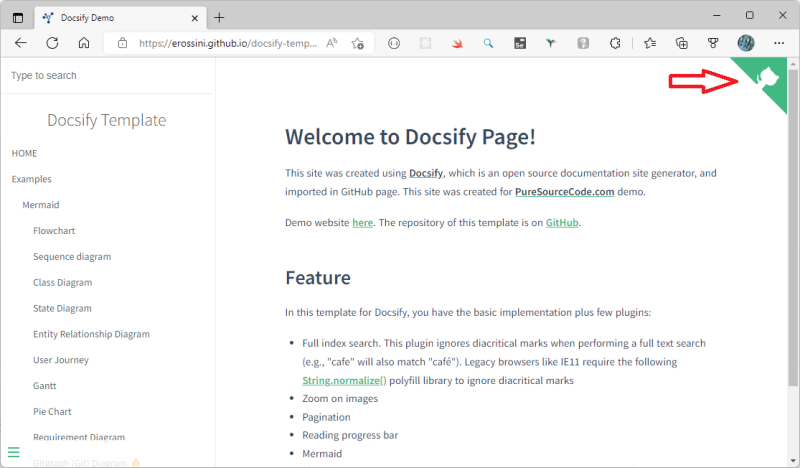Follow the Docsify link in intro
This screenshot has height=468, width=800.
point(426,174)
